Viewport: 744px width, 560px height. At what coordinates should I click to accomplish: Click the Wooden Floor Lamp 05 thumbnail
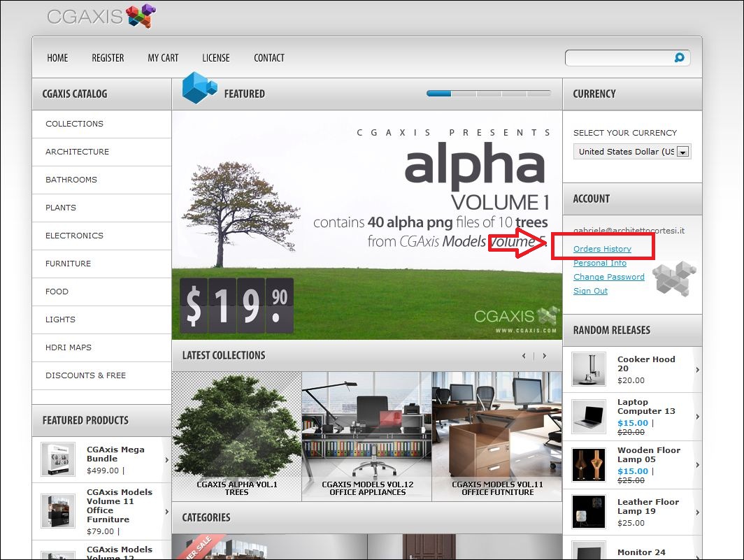tap(588, 465)
